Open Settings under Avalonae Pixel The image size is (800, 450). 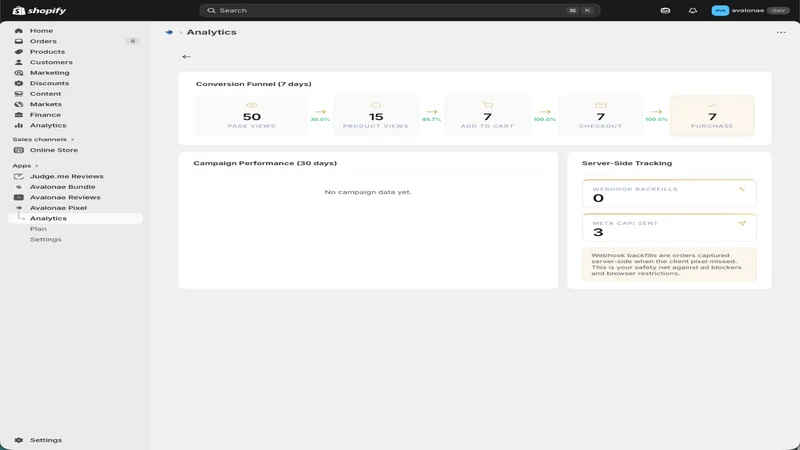45,239
